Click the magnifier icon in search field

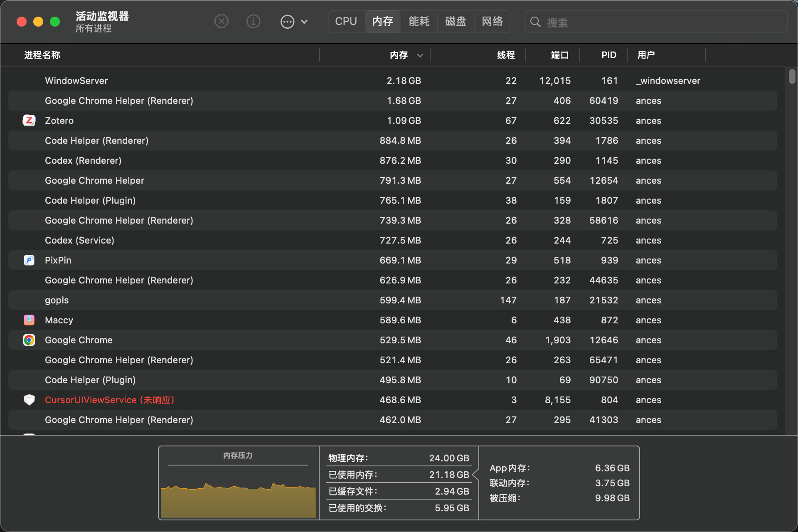click(535, 22)
